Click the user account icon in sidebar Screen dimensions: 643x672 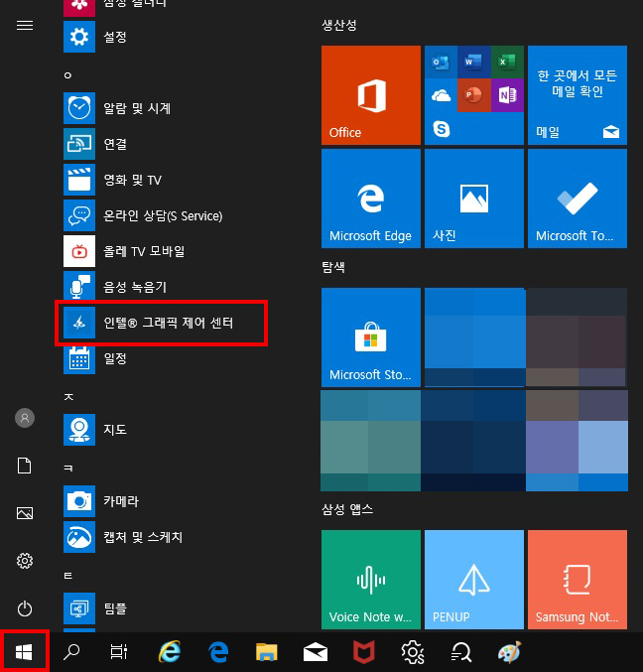tap(25, 418)
